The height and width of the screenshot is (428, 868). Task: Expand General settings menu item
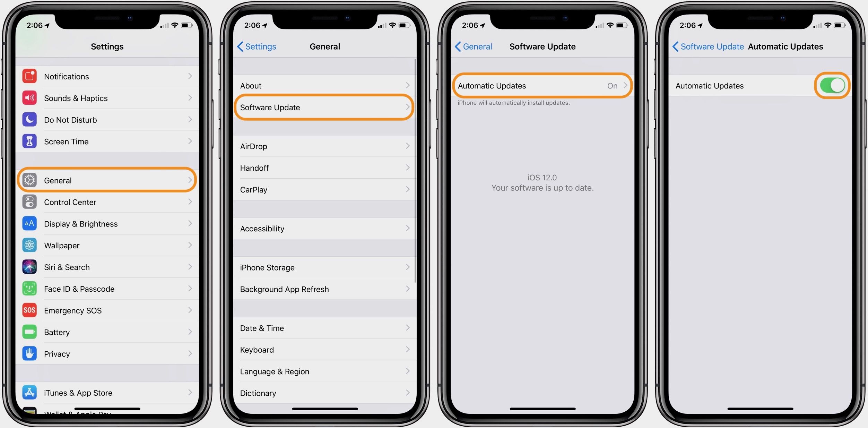coord(108,180)
